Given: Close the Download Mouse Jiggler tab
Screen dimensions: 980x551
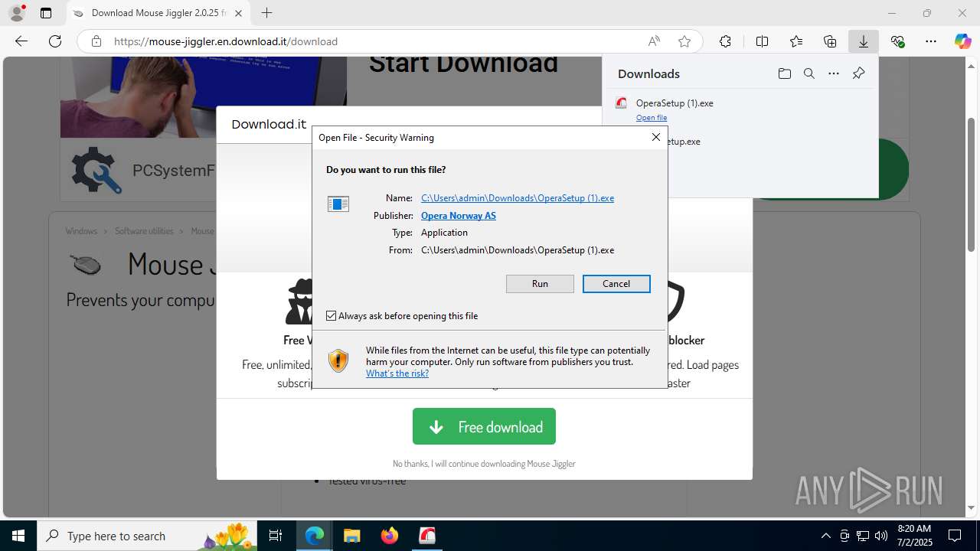Looking at the screenshot, I should 239,13.
